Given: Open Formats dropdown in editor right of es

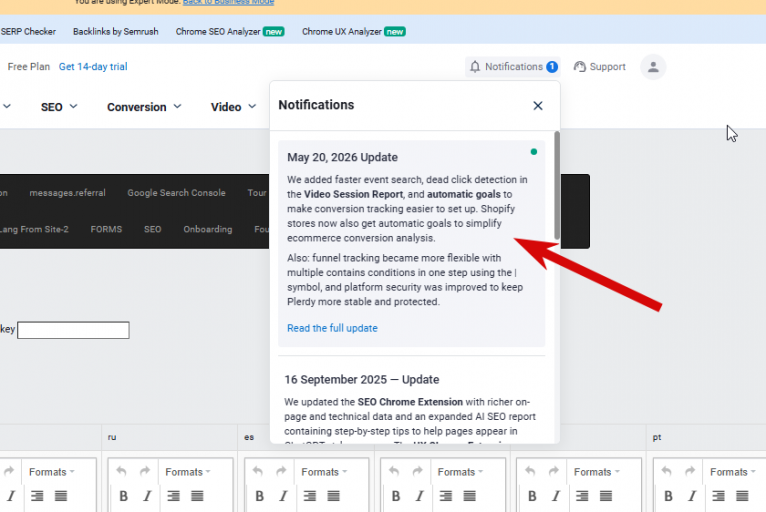Looking at the screenshot, I should pos(460,472).
